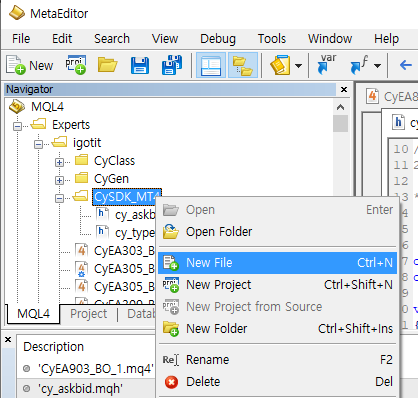Open the View menu
The image size is (418, 398).
(165, 39)
